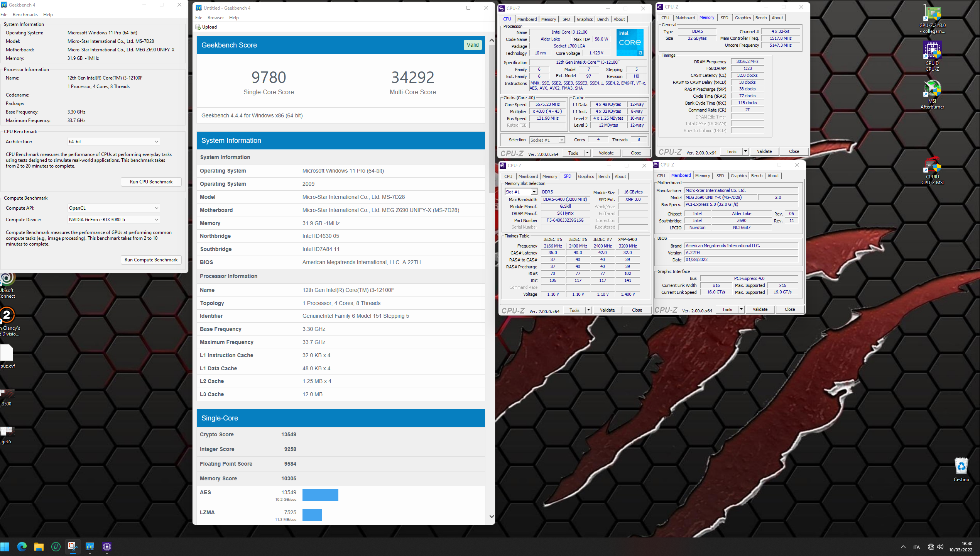Click the AES score bar

(320, 495)
